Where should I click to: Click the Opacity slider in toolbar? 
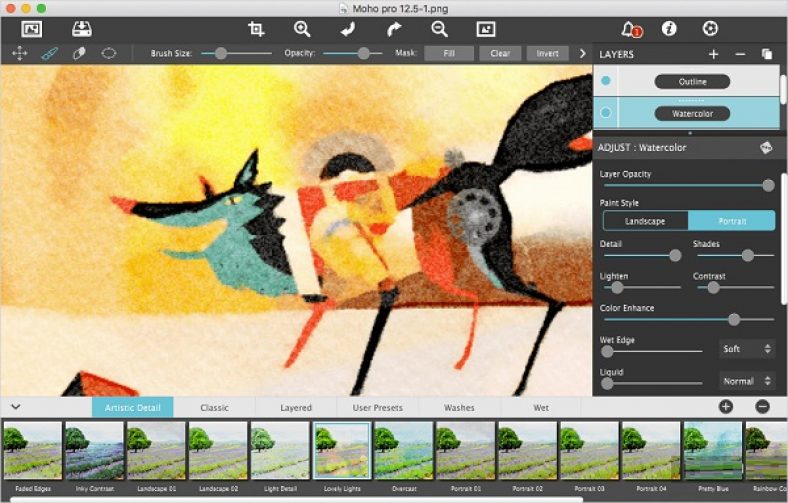[x=352, y=53]
